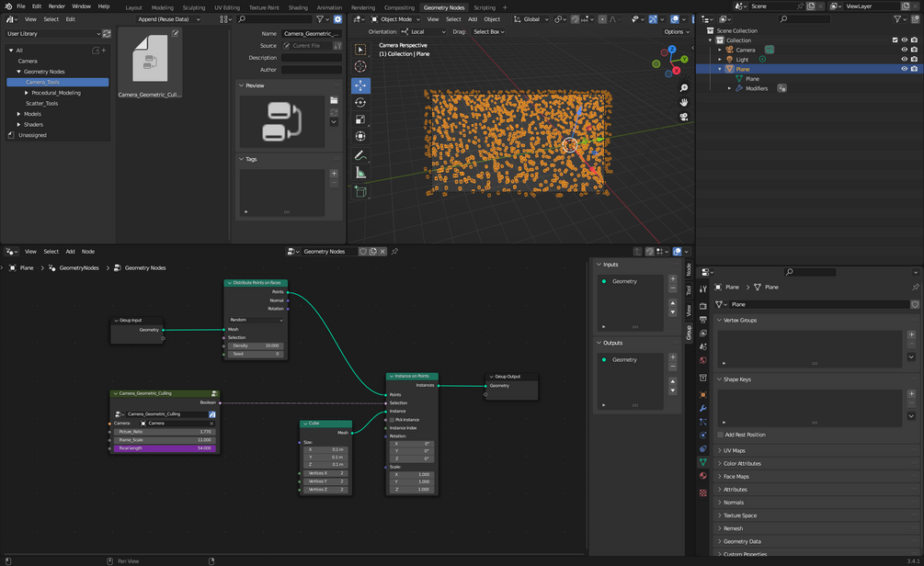Click the zoom magnifier icon in viewport
The width and height of the screenshot is (924, 566).
coord(684,88)
